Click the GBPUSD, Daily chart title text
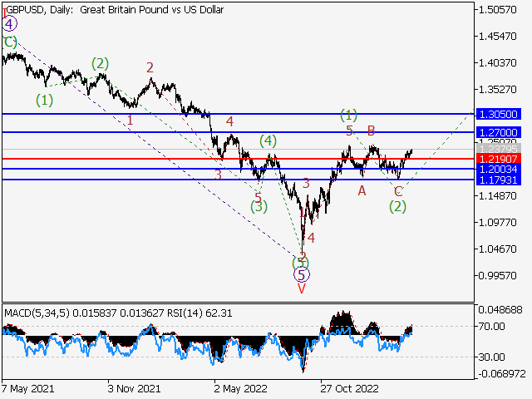This screenshot has height=399, width=532. pos(115,10)
